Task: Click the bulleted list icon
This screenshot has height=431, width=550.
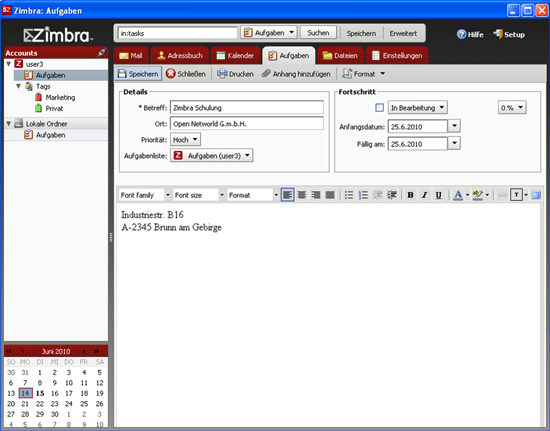Action: (x=349, y=195)
